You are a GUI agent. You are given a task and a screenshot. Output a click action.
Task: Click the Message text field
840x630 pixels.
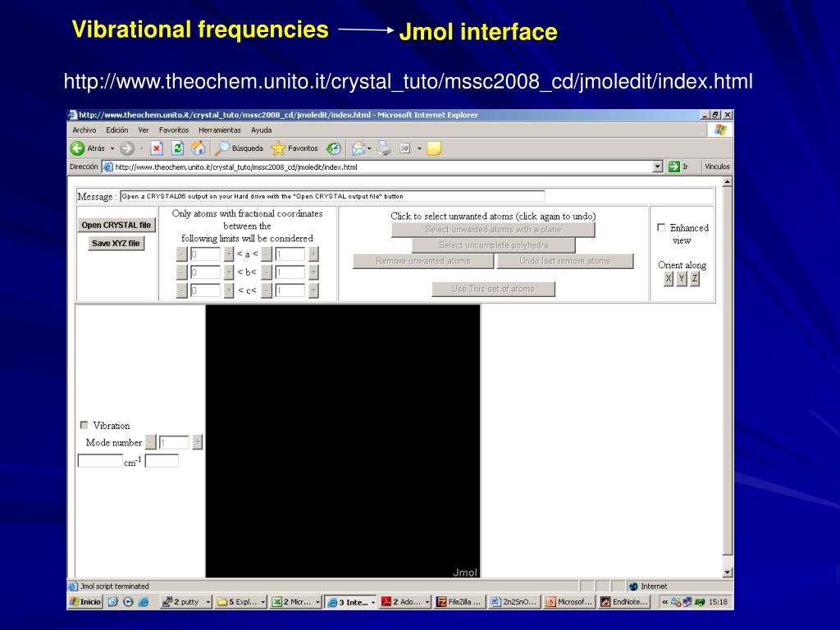click(332, 196)
